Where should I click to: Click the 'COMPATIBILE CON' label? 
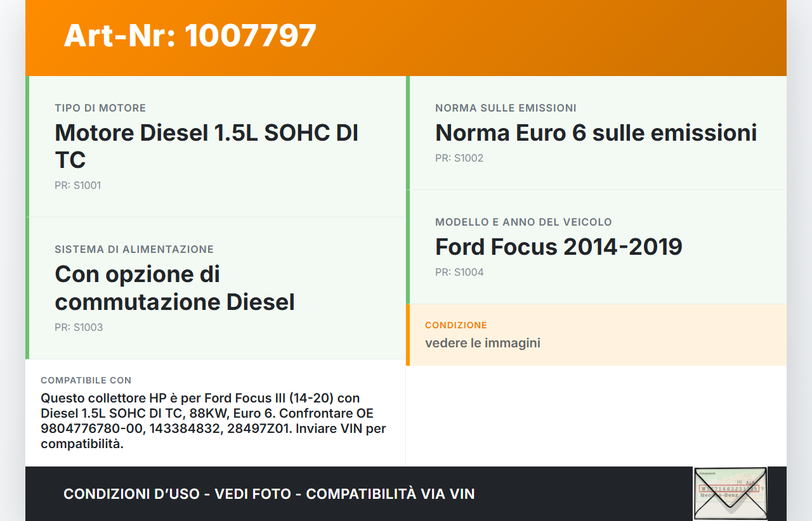86,380
